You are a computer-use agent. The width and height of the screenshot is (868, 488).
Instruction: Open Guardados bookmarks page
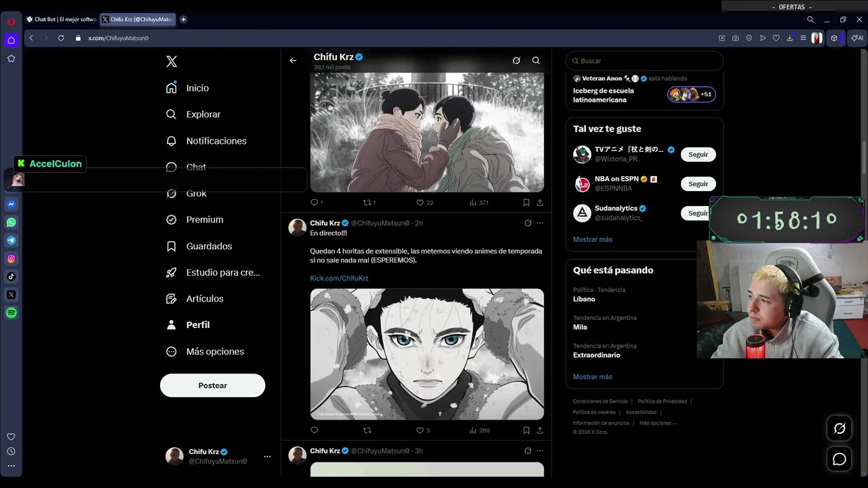199,246
